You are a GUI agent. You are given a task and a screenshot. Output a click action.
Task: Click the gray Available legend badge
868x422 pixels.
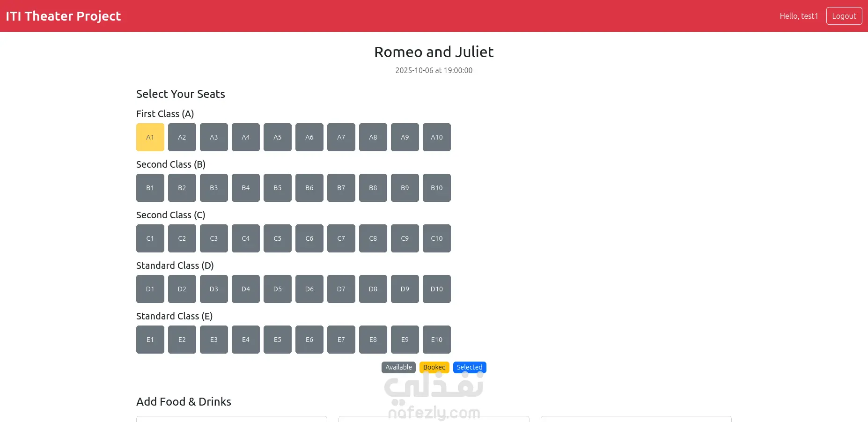tap(398, 367)
